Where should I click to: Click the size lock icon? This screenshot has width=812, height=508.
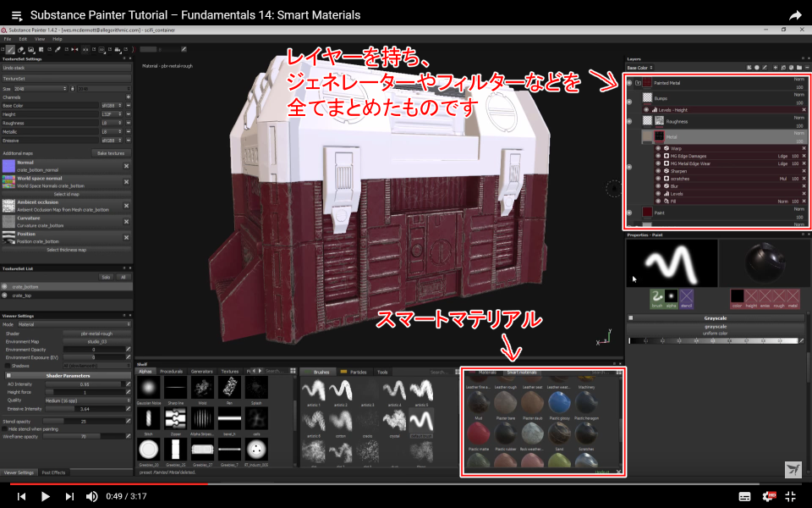coord(73,89)
